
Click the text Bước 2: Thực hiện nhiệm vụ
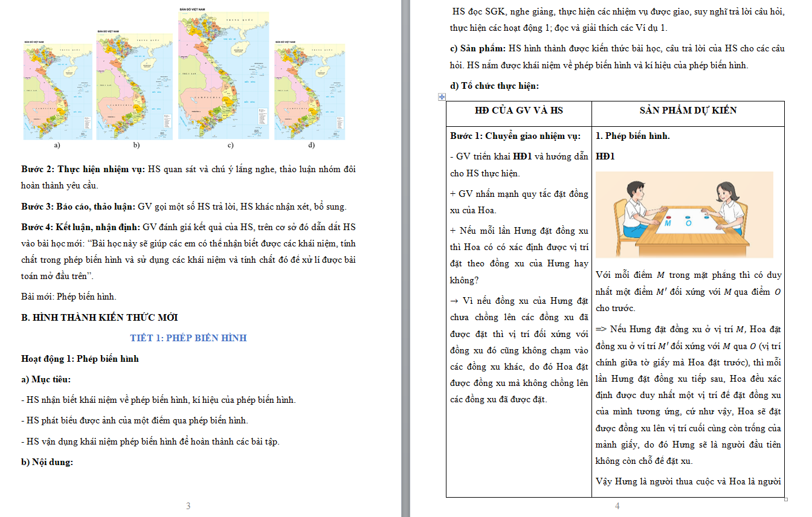83,170
